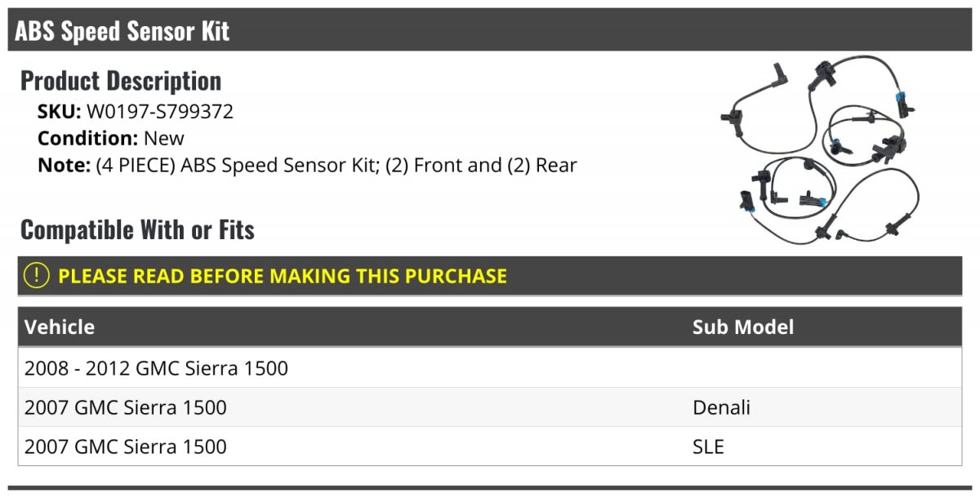Viewport: 980px width, 498px height.
Task: Click the Condition: New text
Action: (111, 138)
